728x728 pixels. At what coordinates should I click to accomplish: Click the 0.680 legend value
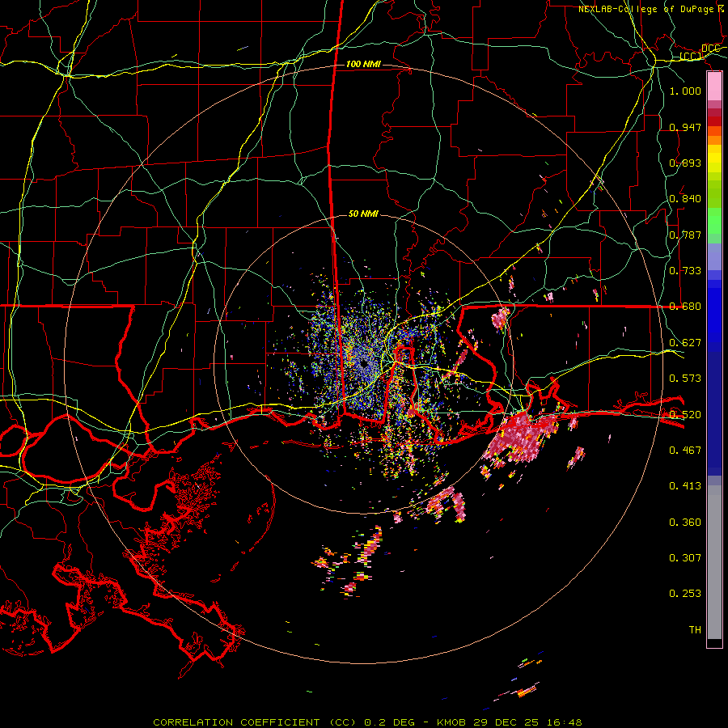(x=685, y=307)
